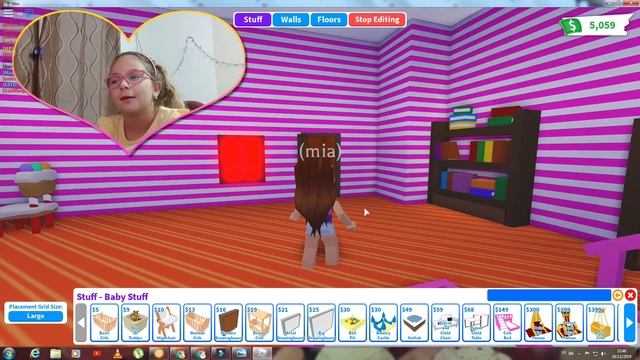Pick the $25 Big Drawingboard item
This screenshot has height=360, width=640.
[x=322, y=322]
